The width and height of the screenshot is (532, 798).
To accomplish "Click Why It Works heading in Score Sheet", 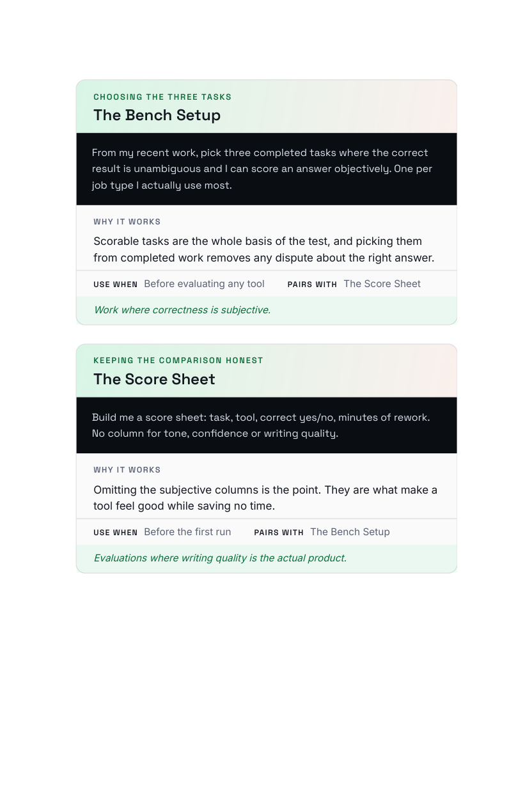I will 127,470.
